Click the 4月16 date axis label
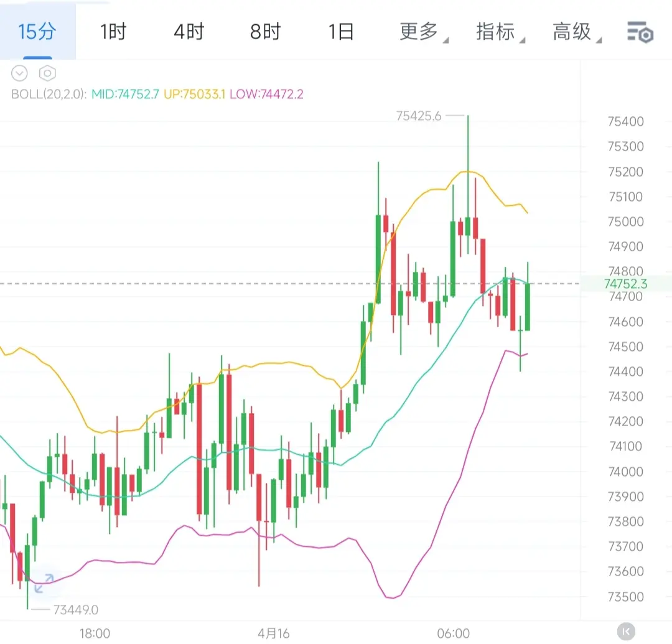The image size is (672, 644). click(273, 633)
